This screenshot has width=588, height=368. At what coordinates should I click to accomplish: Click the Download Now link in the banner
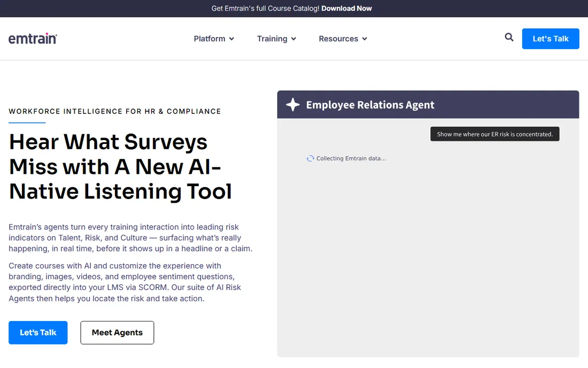click(x=346, y=8)
